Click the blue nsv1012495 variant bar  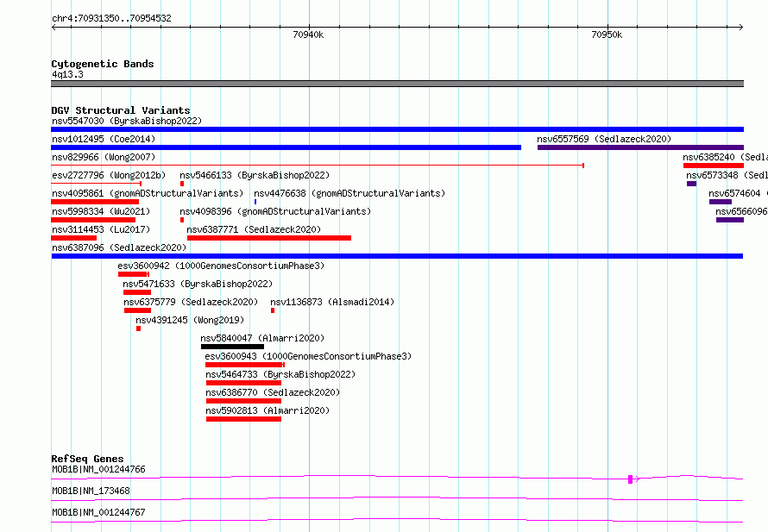pyautogui.click(x=286, y=147)
